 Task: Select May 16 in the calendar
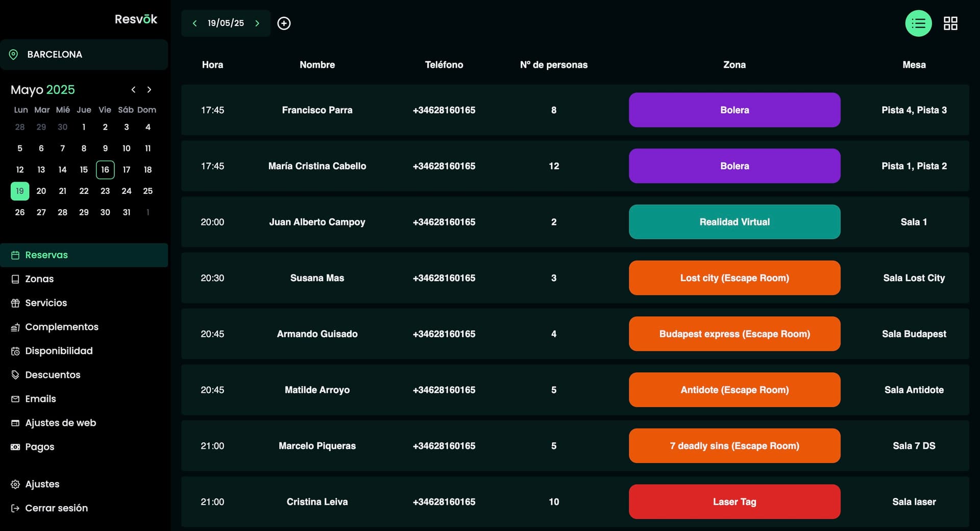[105, 170]
